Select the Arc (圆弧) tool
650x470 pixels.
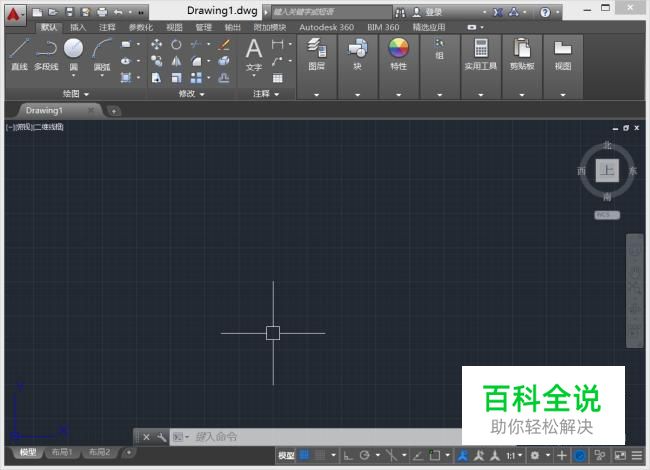102,54
